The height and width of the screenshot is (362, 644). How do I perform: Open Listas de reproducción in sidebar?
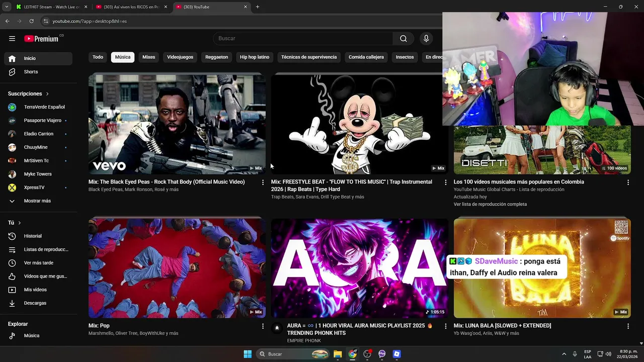(x=38, y=249)
